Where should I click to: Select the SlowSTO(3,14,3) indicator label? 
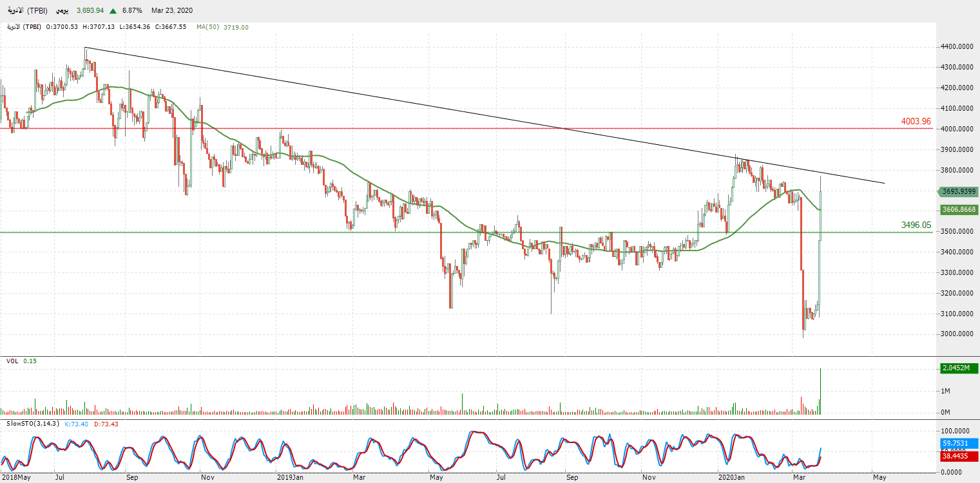tap(33, 423)
